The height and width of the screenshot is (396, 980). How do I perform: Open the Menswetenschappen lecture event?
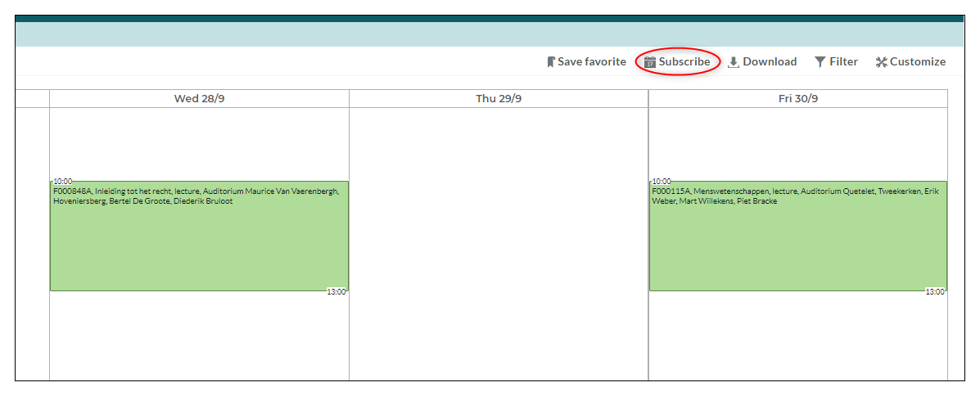click(798, 241)
